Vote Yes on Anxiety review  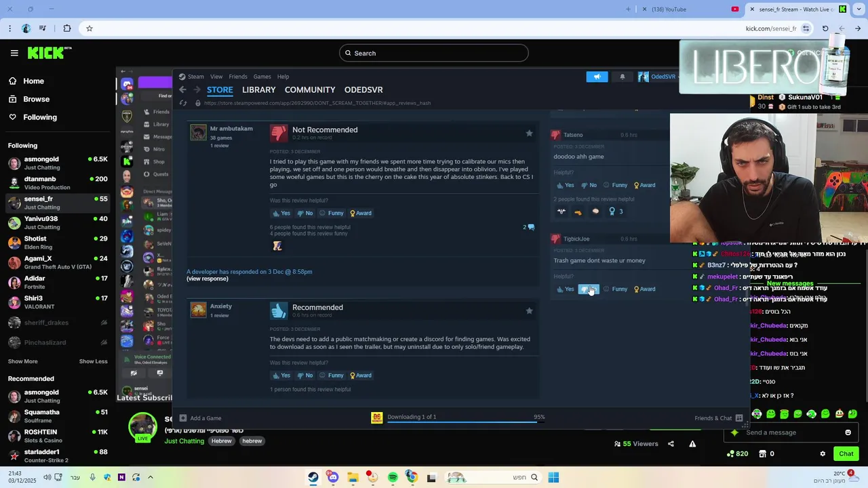point(281,375)
